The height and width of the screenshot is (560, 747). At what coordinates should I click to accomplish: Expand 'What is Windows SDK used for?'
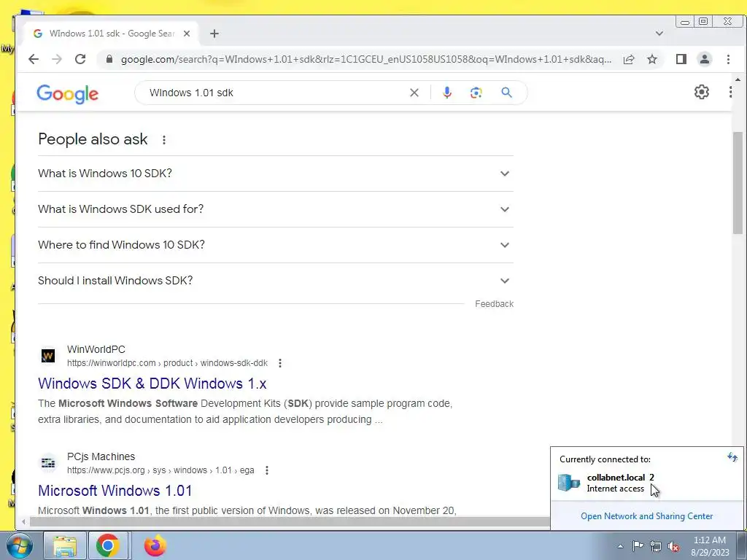click(275, 209)
